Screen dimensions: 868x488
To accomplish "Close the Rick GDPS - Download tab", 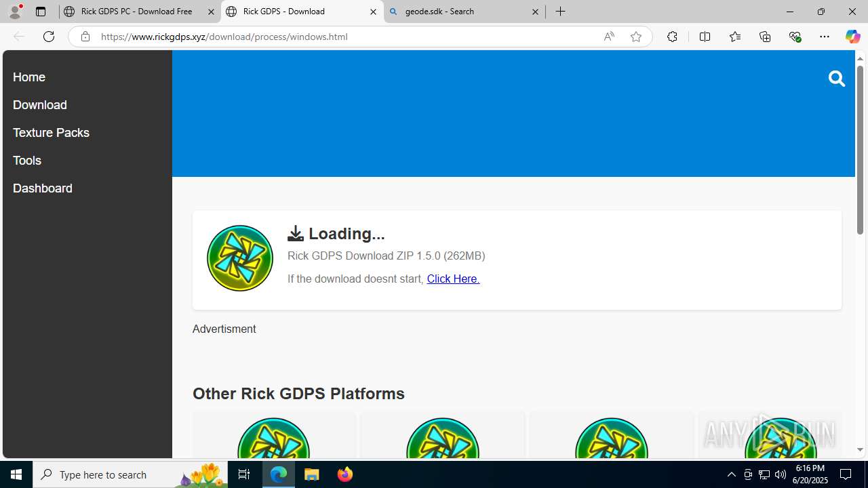I will [x=373, y=12].
